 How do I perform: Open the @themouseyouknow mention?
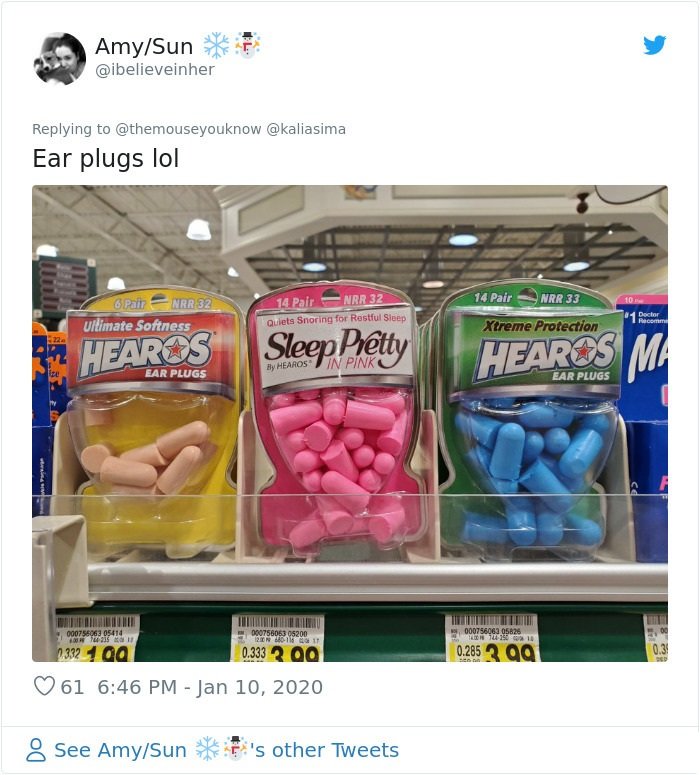188,129
